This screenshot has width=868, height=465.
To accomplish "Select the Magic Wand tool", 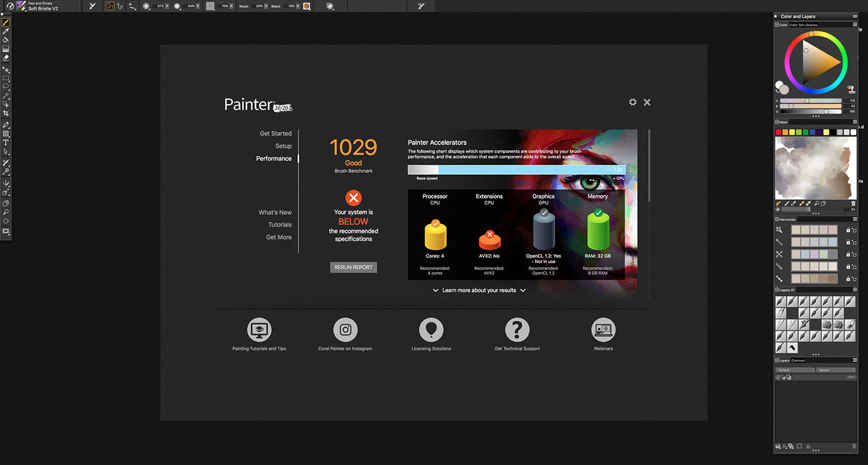I will (x=6, y=95).
